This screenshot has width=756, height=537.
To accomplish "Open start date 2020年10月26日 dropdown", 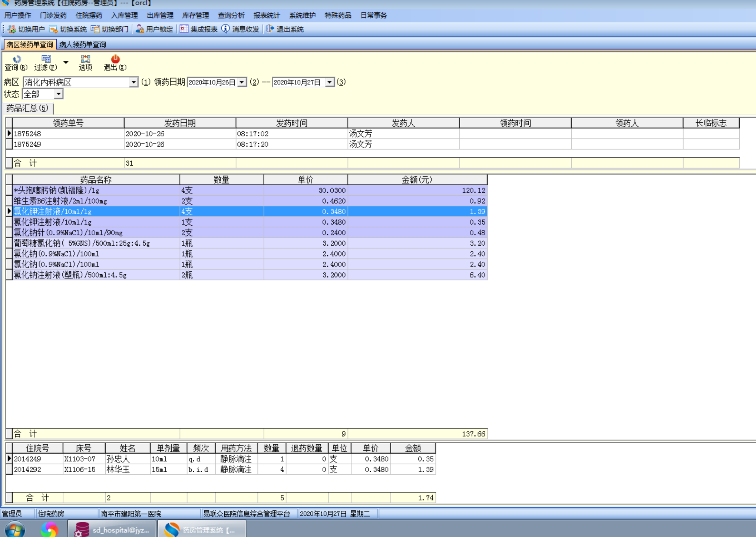I will coord(242,82).
